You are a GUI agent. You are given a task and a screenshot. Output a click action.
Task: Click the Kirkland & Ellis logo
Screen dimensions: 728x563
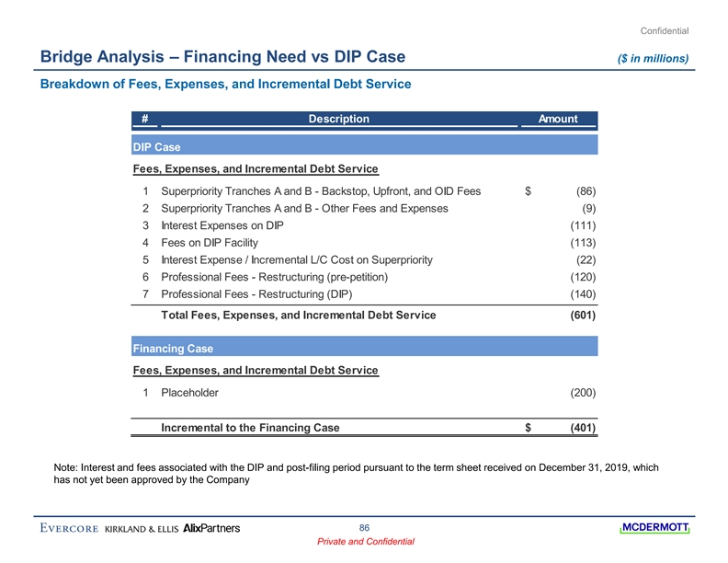142,528
